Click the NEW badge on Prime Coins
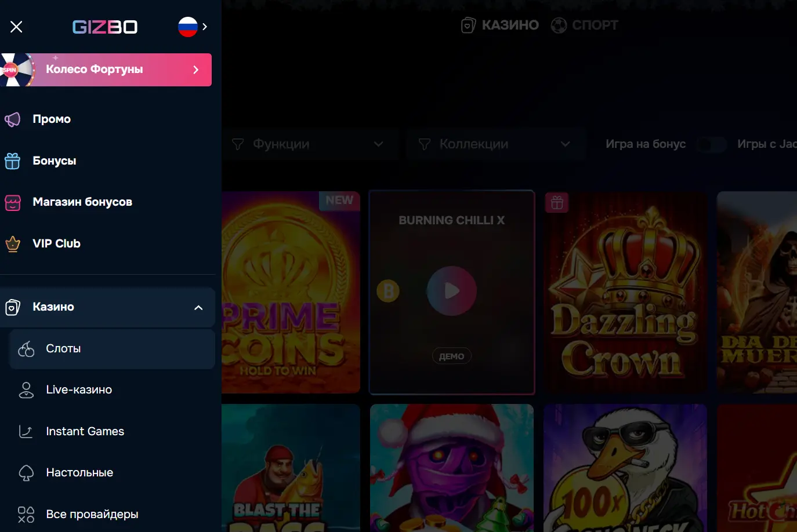The image size is (797, 532). pyautogui.click(x=339, y=201)
